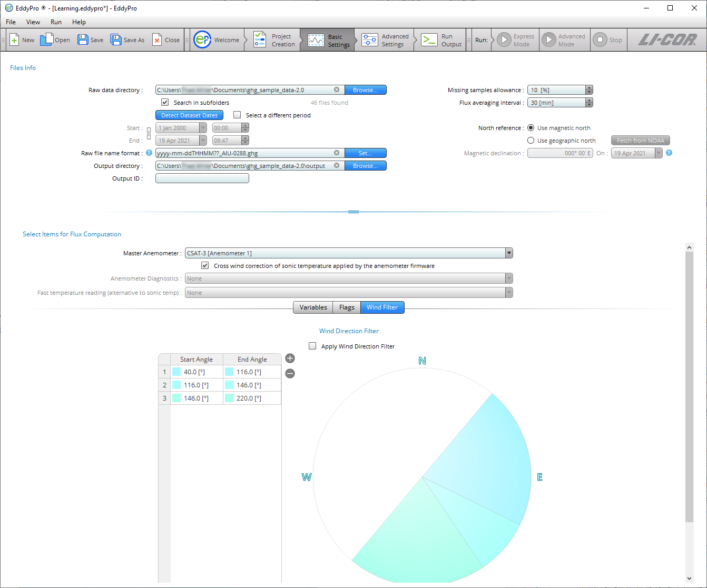
Task: Open the Run menu
Action: click(56, 22)
